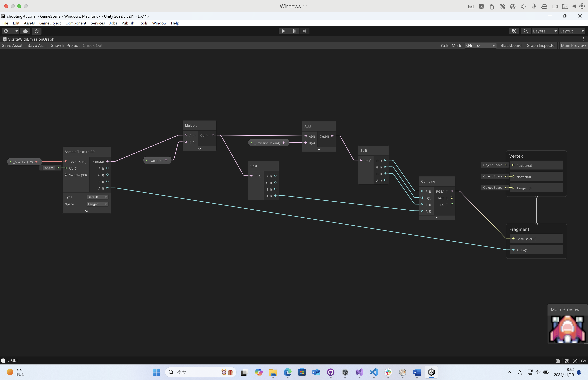Toggle the Graph Inspector panel
The height and width of the screenshot is (380, 588).
(x=541, y=45)
